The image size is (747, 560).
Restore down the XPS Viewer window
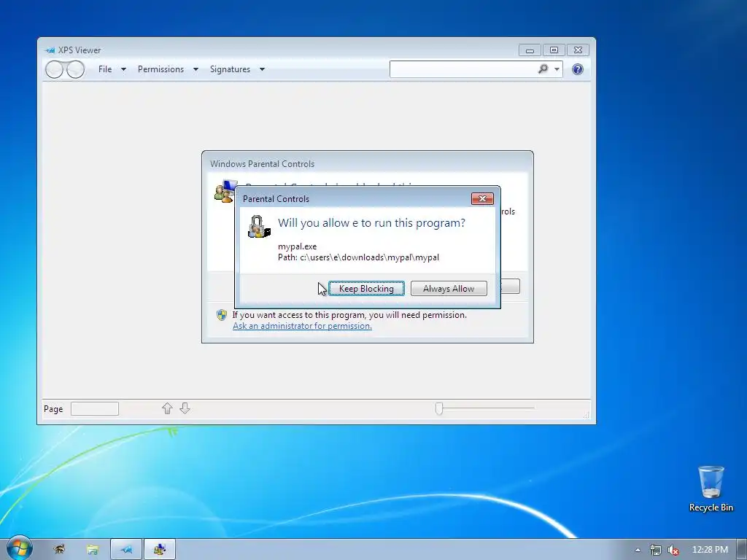click(554, 50)
